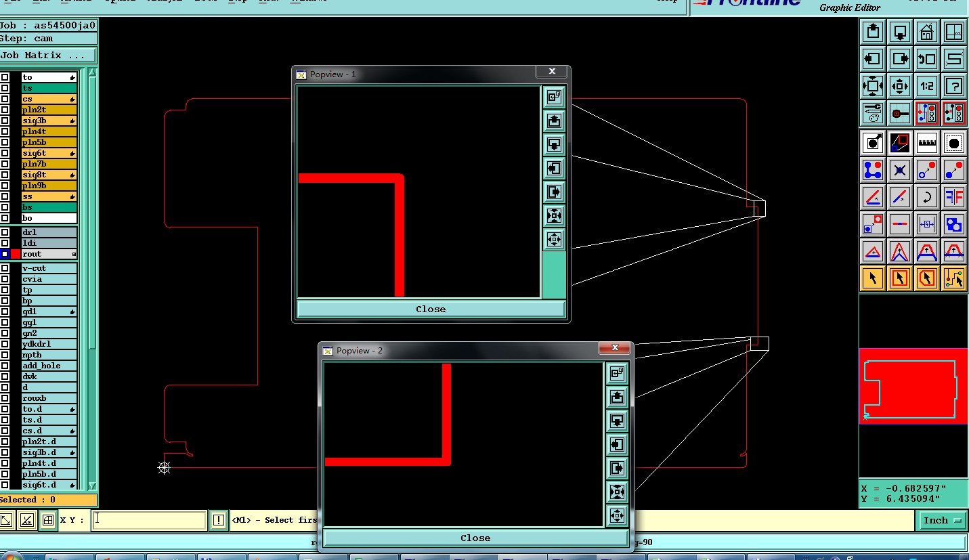Click the grid snap icon left of X Y
Viewport: 969px width, 560px height.
(47, 520)
